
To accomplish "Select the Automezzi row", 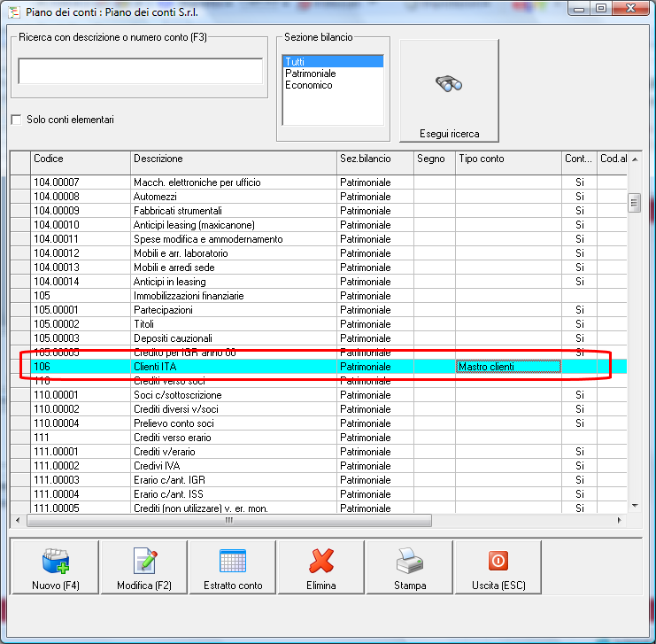I will (319, 197).
